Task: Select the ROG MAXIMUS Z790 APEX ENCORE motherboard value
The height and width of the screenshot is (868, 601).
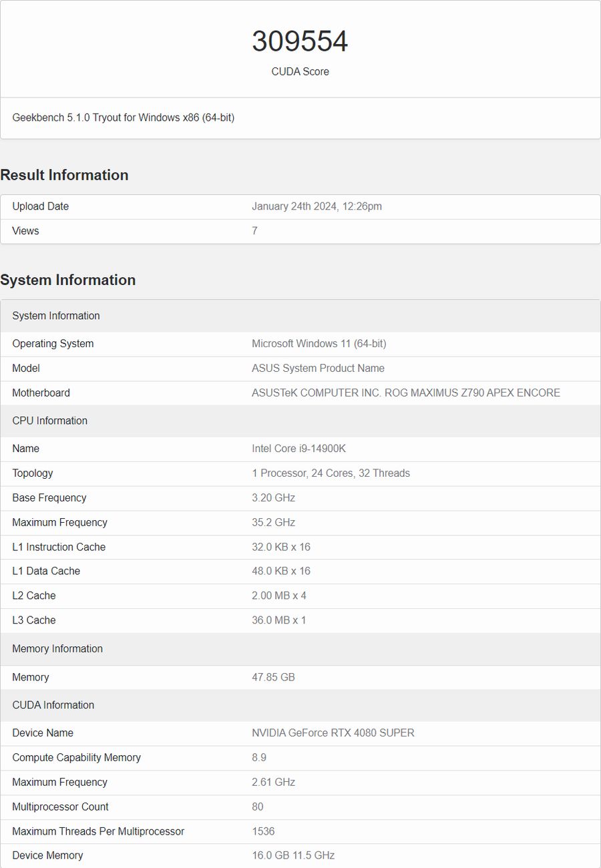Action: (406, 393)
